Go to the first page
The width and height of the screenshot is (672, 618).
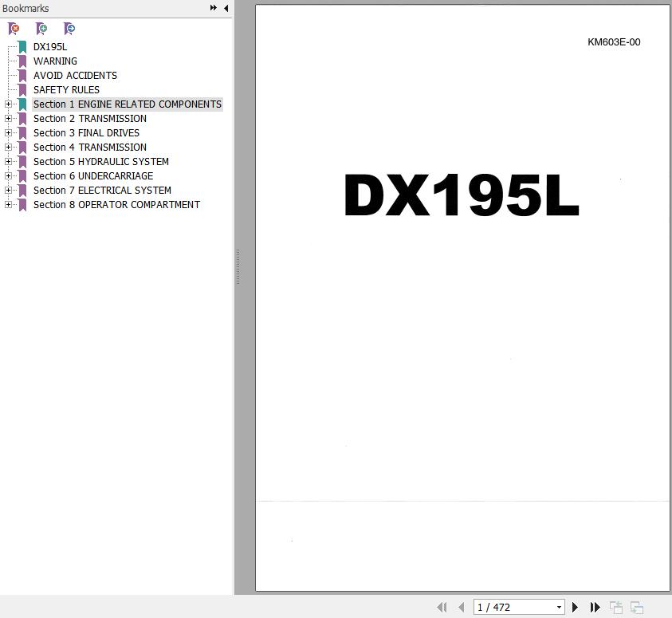[x=442, y=607]
